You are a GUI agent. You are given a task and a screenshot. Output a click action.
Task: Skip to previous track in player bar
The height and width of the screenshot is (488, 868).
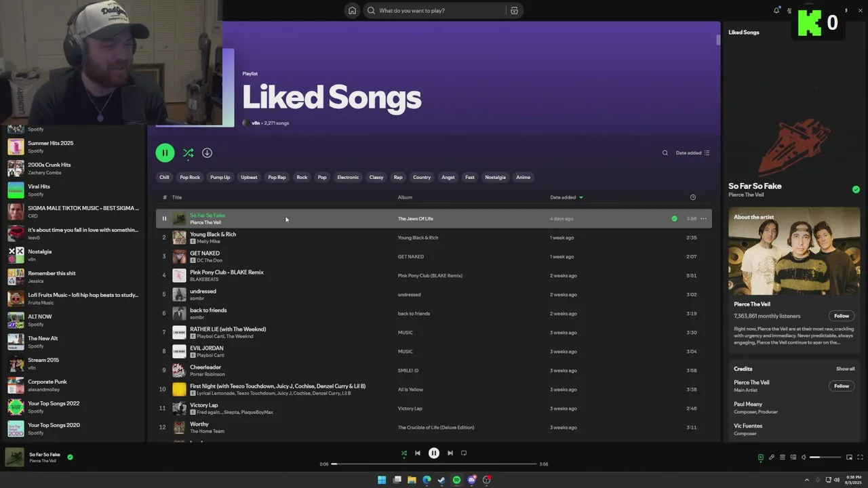418,453
